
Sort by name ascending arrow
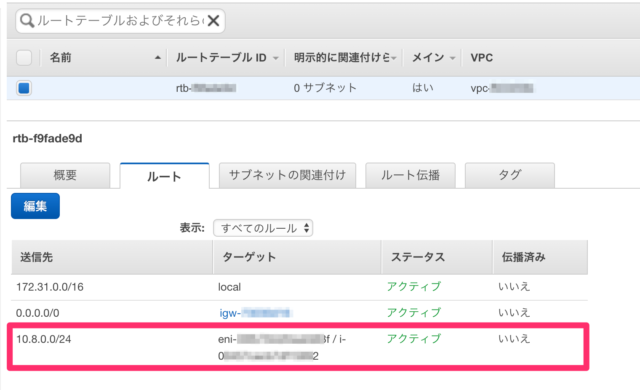tap(158, 58)
